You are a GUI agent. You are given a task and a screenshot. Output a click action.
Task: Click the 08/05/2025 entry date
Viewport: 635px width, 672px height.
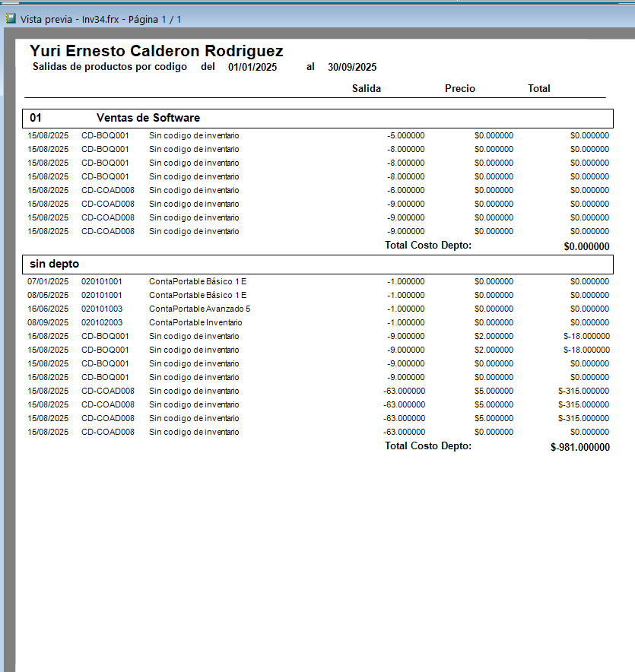(48, 295)
